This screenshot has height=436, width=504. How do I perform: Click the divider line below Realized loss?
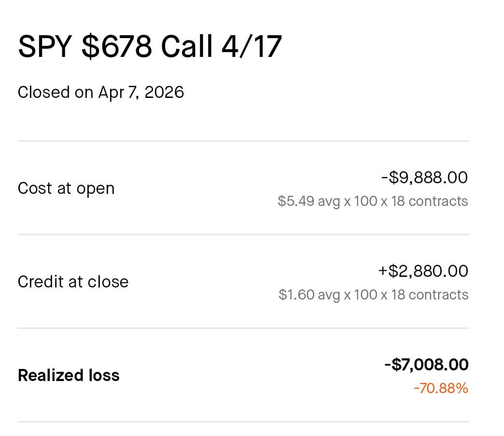pos(243,422)
